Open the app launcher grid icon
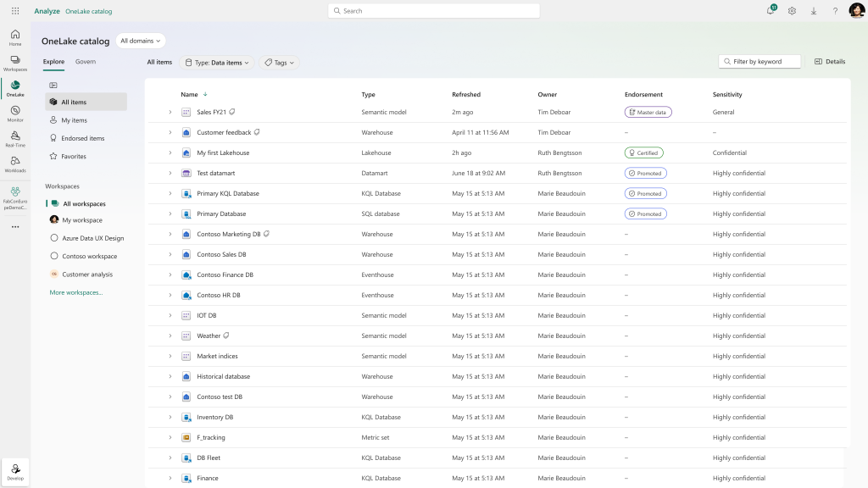 [15, 11]
